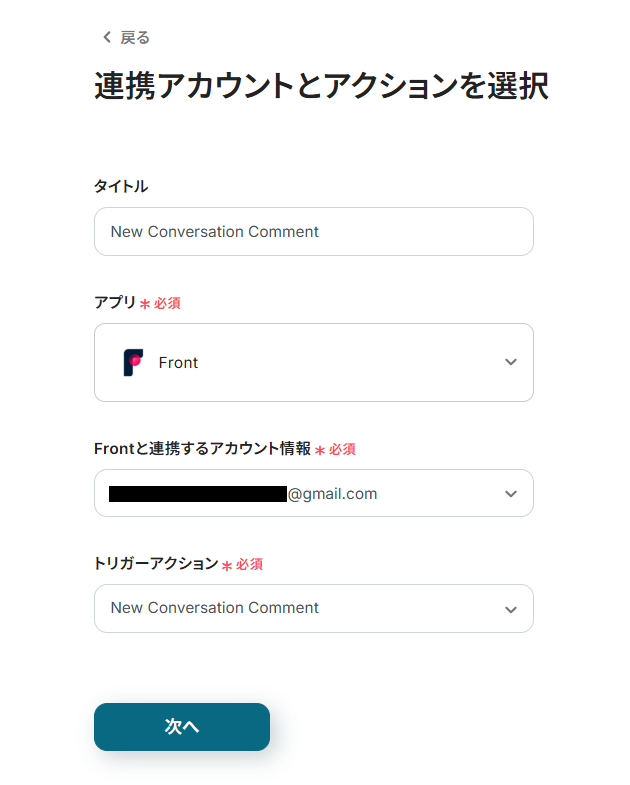Open the New Conversation Comment trigger selector
The width and height of the screenshot is (630, 785).
[313, 608]
